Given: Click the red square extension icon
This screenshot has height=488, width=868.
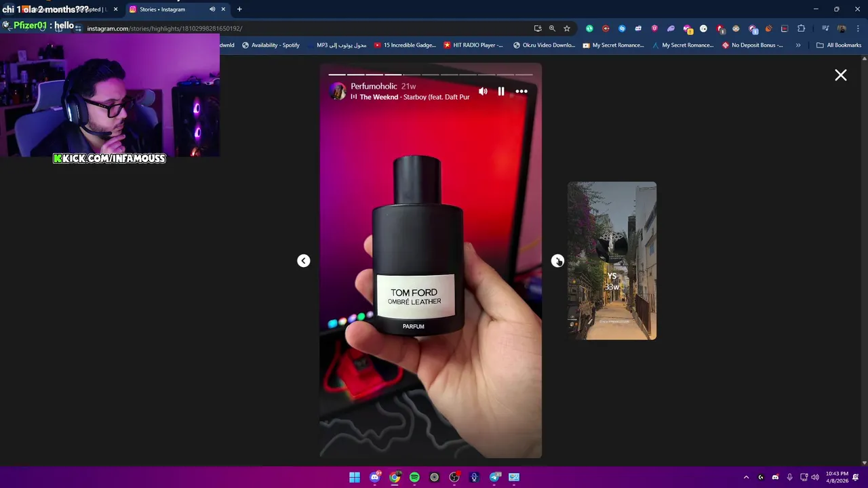Looking at the screenshot, I should [785, 28].
